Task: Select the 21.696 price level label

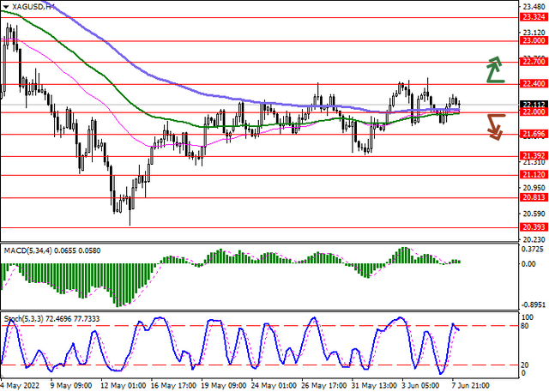Action: [x=534, y=134]
